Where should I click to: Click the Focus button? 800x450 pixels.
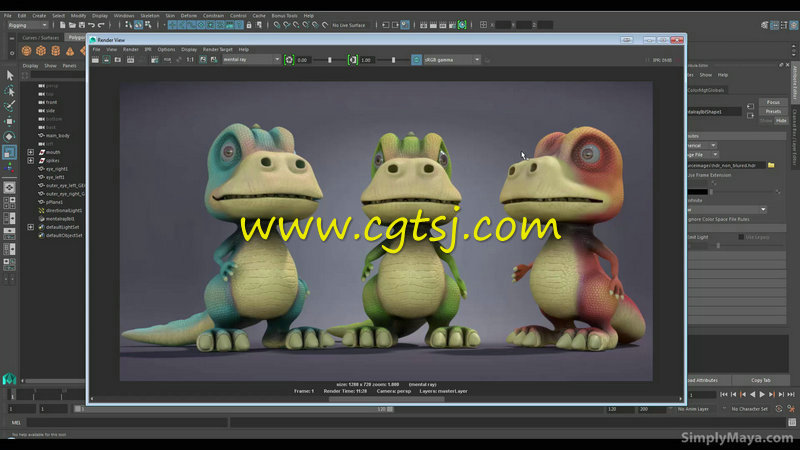click(x=773, y=102)
